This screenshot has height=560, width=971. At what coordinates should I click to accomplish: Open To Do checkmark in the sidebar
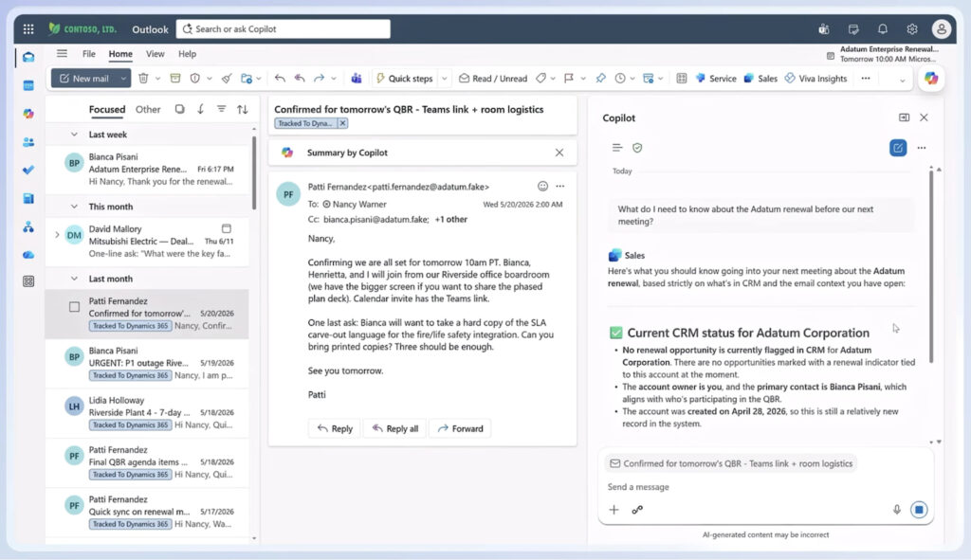[28, 170]
